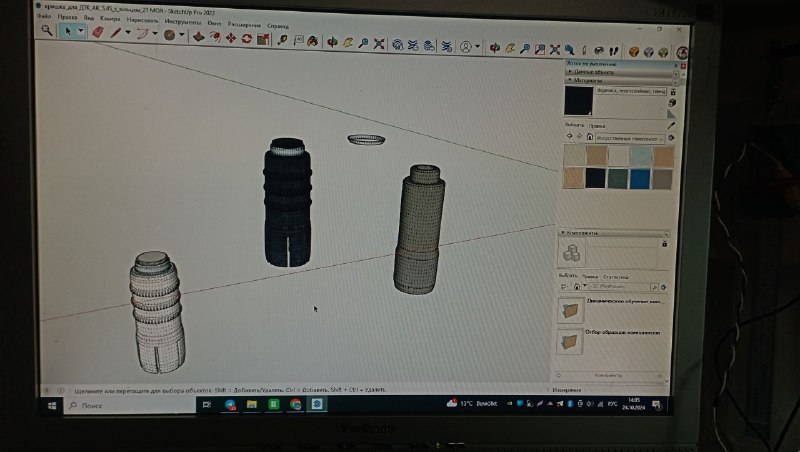Switch to the Правка tab in Materials
The width and height of the screenshot is (800, 452).
click(x=596, y=126)
